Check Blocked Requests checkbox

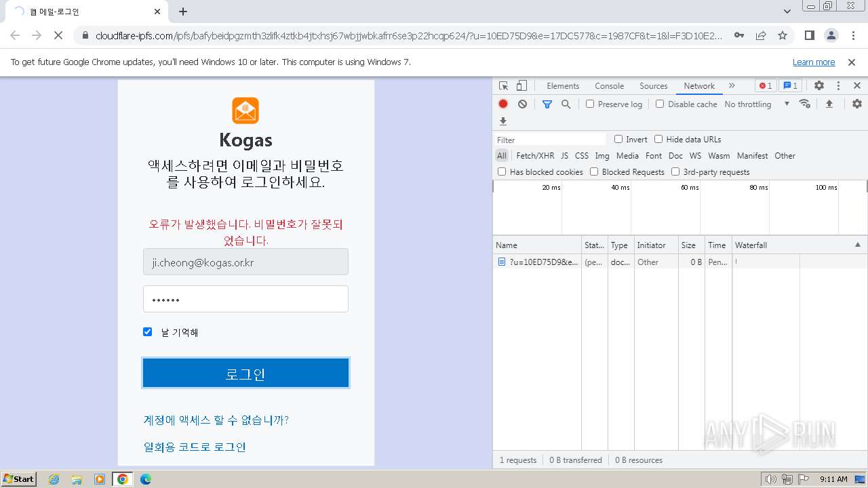tap(594, 172)
